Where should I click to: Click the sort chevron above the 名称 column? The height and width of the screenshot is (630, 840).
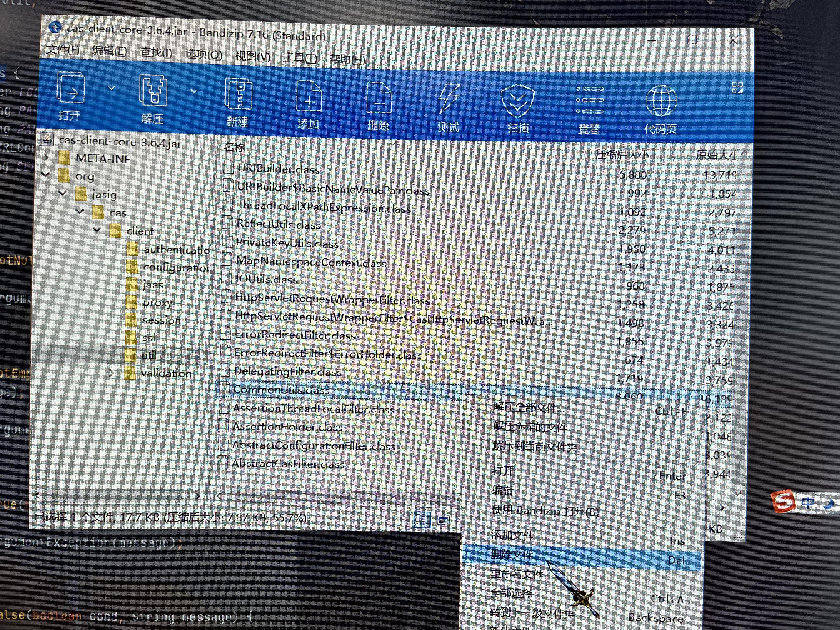(393, 143)
